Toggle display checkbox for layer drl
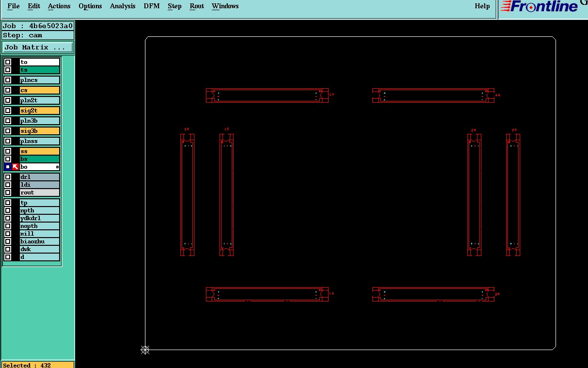Screen dimensions: 588x368 pyautogui.click(x=8, y=177)
